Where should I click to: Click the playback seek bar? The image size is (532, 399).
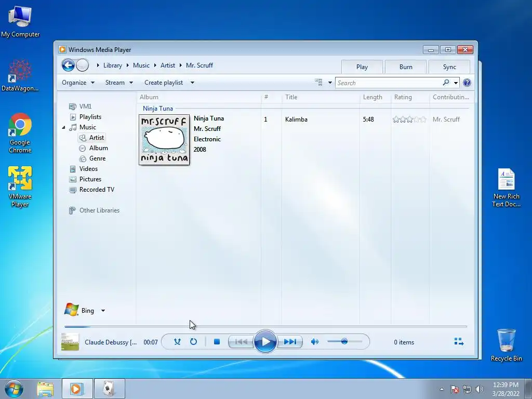click(265, 326)
